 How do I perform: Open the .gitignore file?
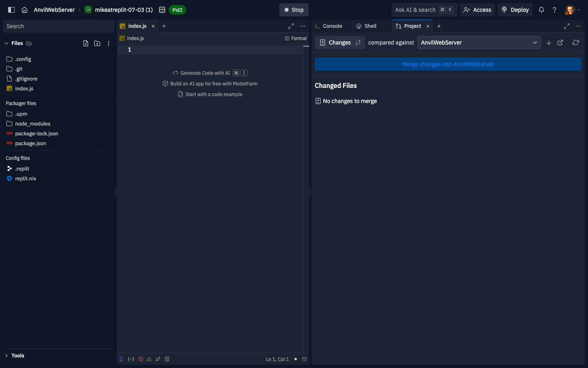(x=59, y=79)
